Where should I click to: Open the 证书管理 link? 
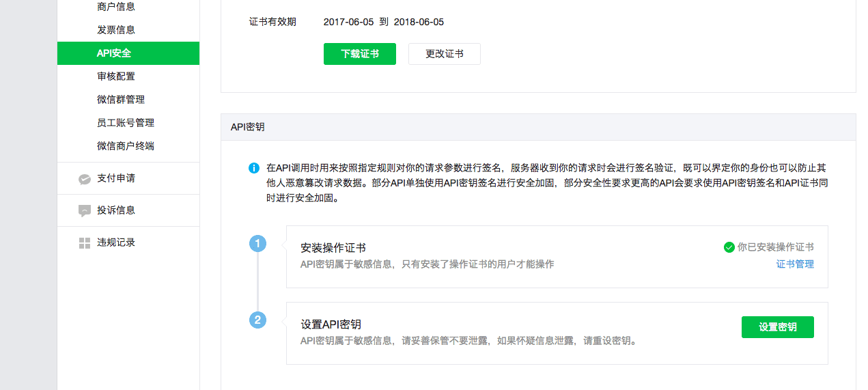click(795, 264)
